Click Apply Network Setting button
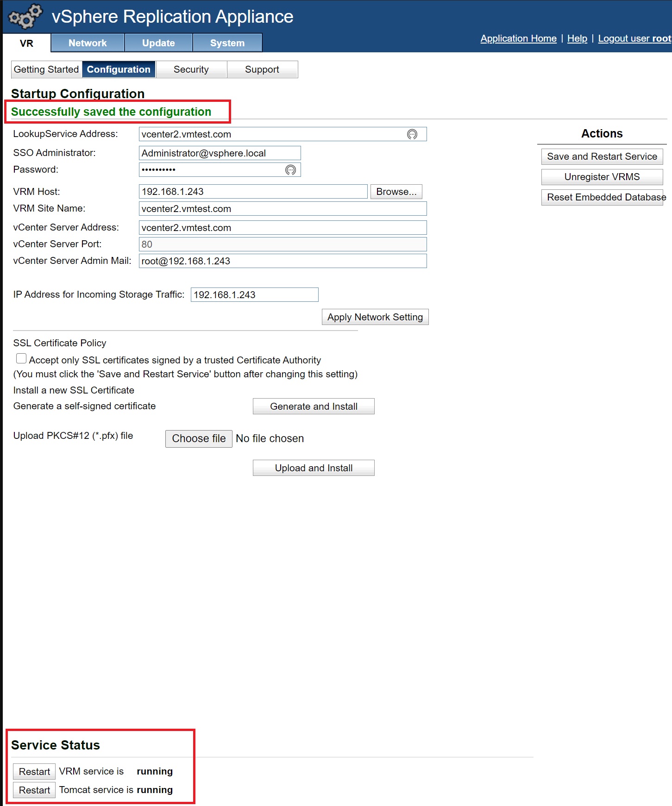672x806 pixels. pos(375,317)
